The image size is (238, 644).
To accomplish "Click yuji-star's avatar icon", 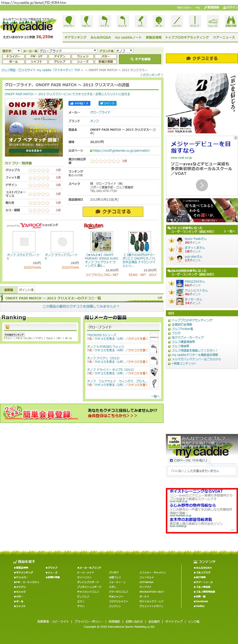I will tap(180, 259).
